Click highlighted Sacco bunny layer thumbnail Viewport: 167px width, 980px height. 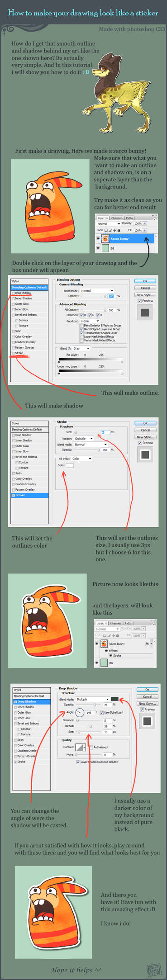click(105, 238)
